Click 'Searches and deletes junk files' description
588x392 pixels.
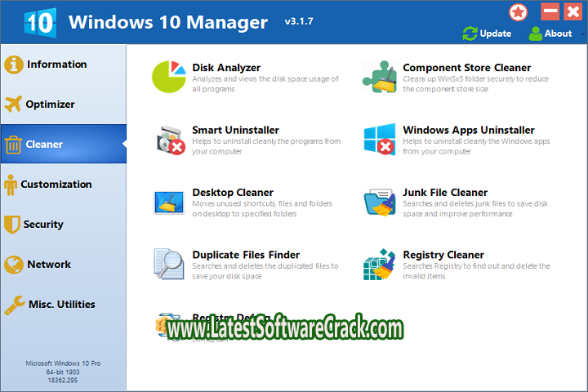(475, 208)
